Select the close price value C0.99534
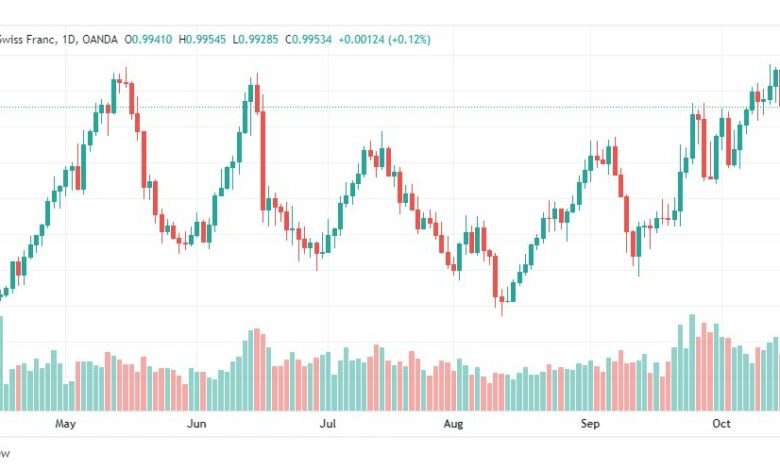This screenshot has width=780, height=470. pos(308,39)
